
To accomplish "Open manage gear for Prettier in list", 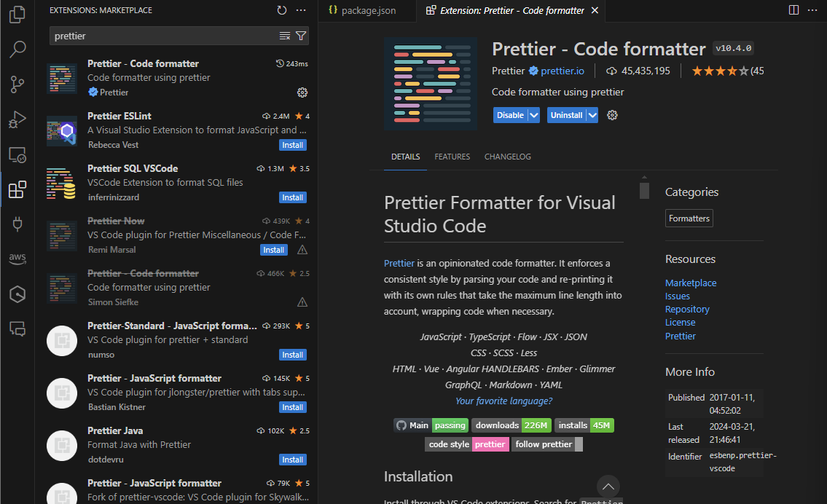I will click(x=302, y=92).
